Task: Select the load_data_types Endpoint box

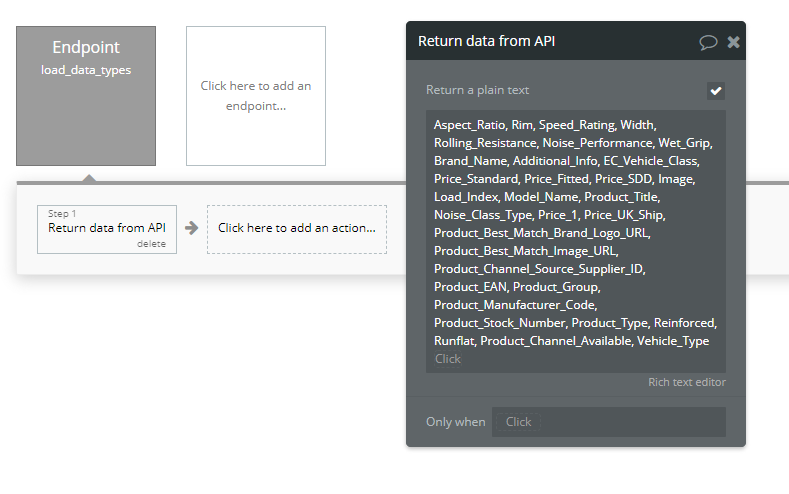Action: (86, 96)
